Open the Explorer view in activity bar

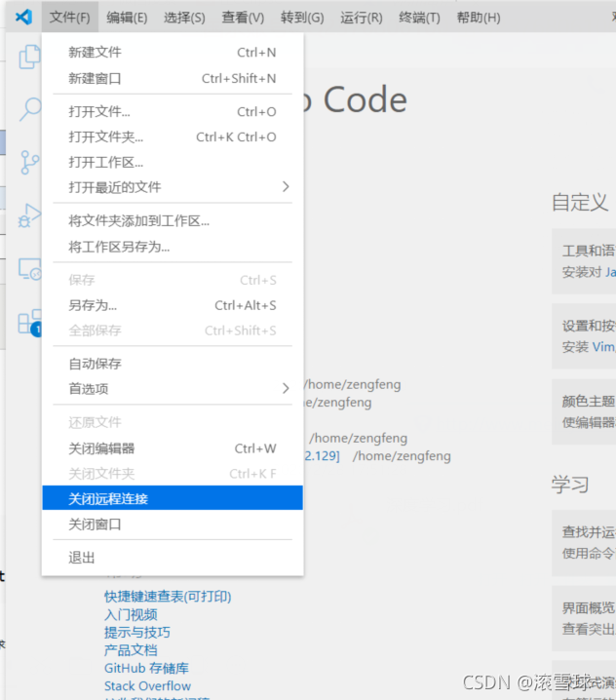29,57
